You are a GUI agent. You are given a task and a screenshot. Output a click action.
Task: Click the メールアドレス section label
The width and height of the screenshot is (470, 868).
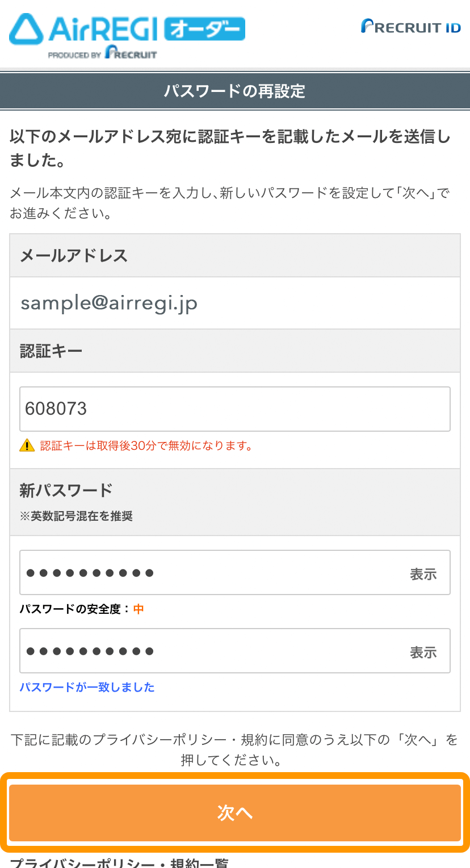74,256
